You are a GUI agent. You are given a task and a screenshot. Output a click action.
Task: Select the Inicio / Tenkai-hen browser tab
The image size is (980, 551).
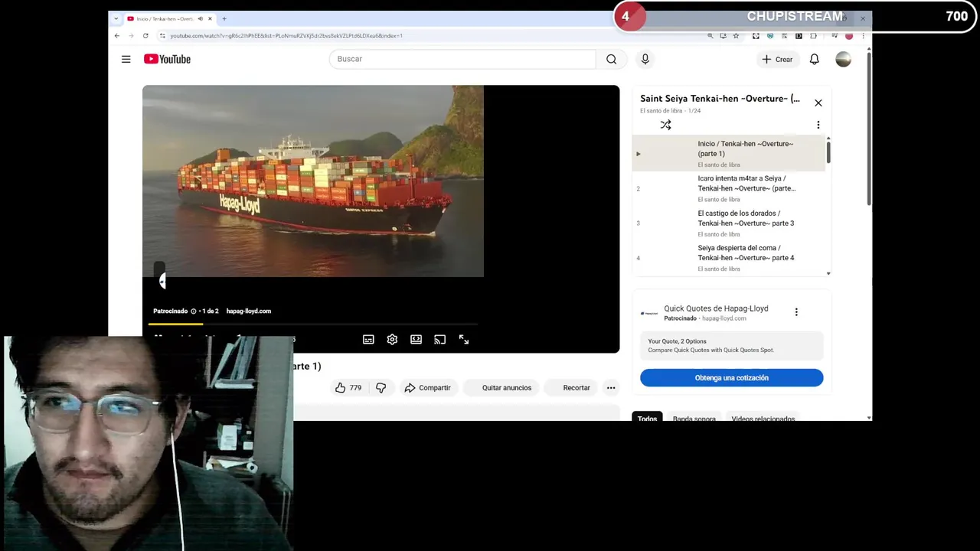coord(168,18)
